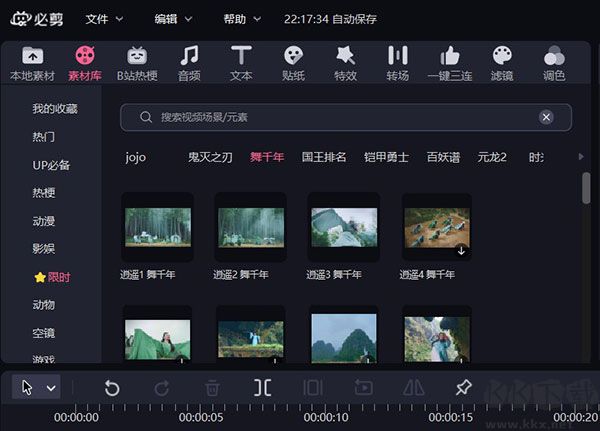Open 动漫 in the sidebar
Viewport: 600px width, 431px height.
click(x=44, y=221)
